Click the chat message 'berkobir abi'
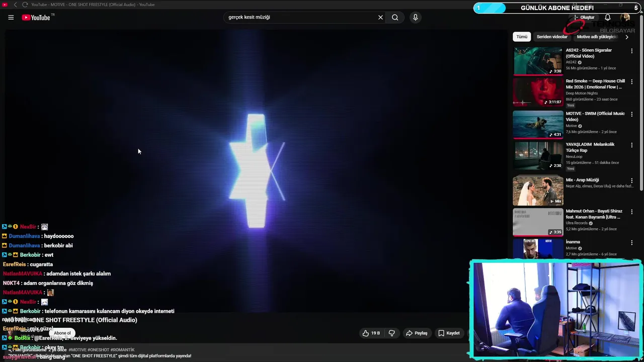644x362 pixels. [x=58, y=245]
